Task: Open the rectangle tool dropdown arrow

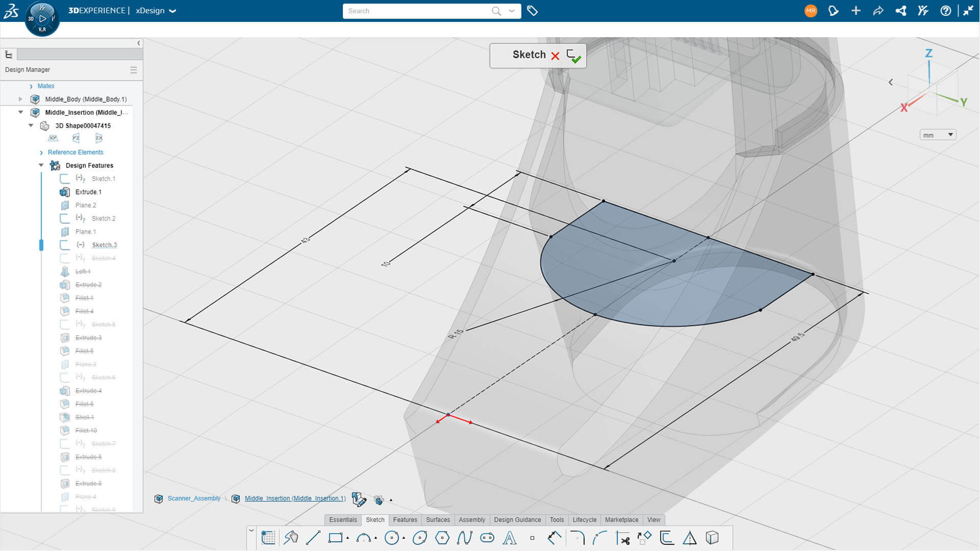Action: [348, 538]
